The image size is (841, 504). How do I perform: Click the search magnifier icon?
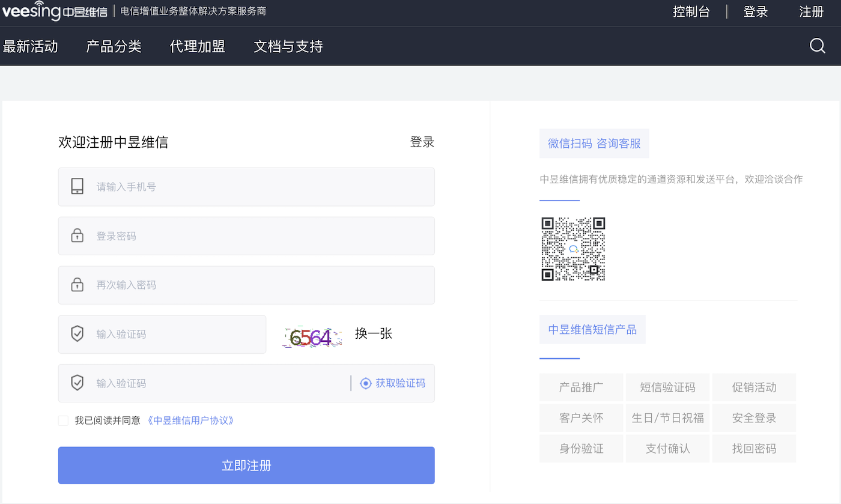tap(817, 46)
